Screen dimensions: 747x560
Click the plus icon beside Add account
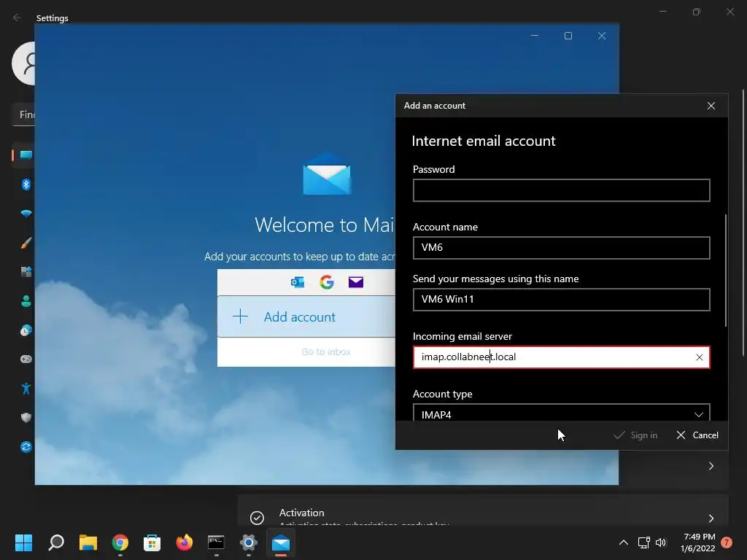point(241,316)
